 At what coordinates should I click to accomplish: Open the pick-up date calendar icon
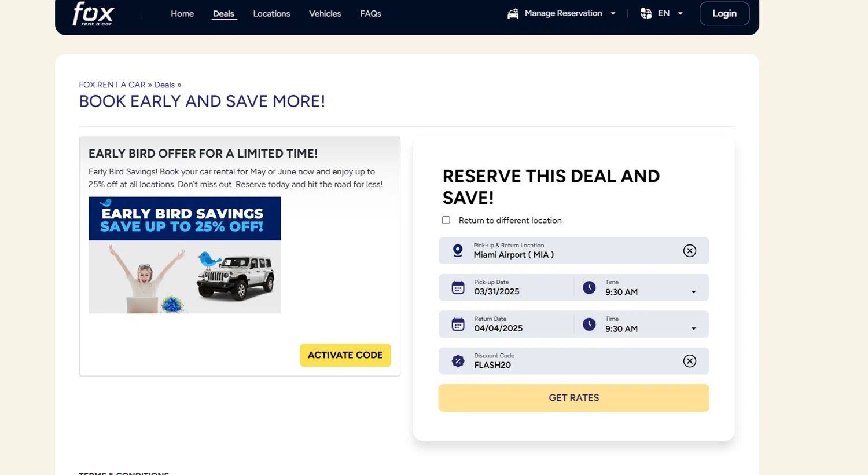coord(458,288)
